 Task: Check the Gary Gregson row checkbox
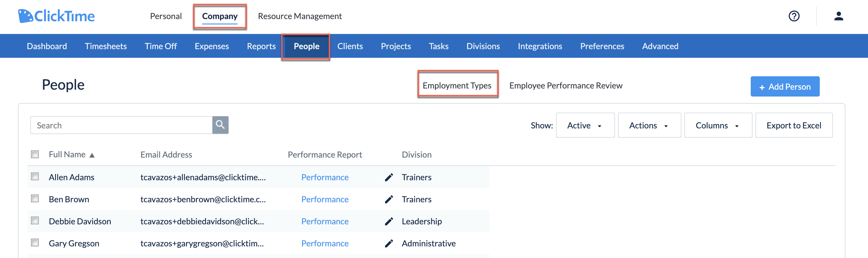point(35,243)
